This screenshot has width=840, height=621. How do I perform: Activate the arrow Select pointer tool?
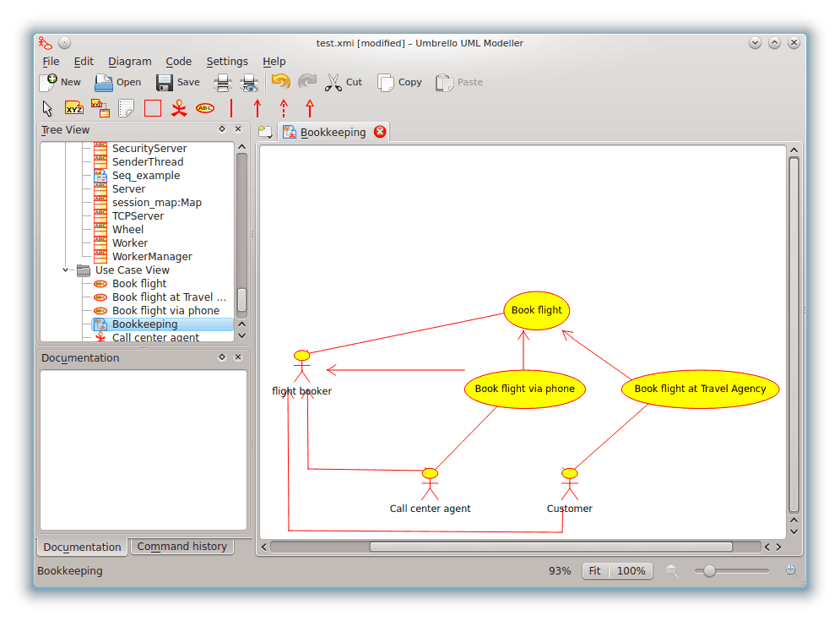pyautogui.click(x=47, y=108)
